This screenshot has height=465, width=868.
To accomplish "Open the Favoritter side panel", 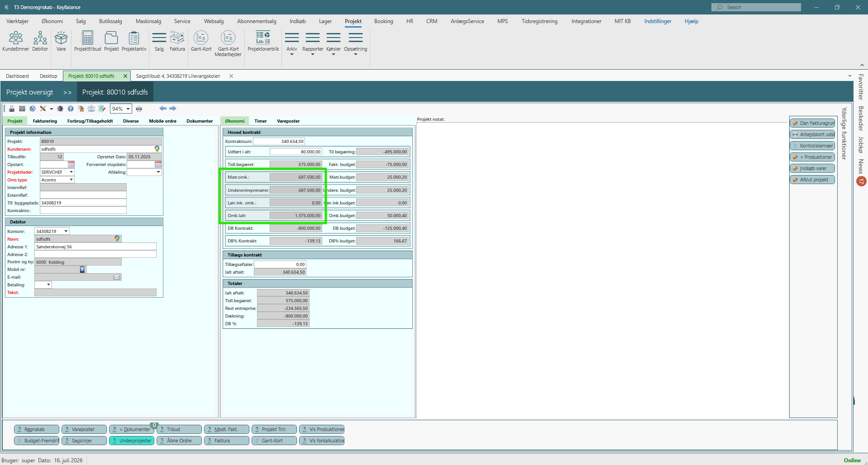I will (x=861, y=87).
